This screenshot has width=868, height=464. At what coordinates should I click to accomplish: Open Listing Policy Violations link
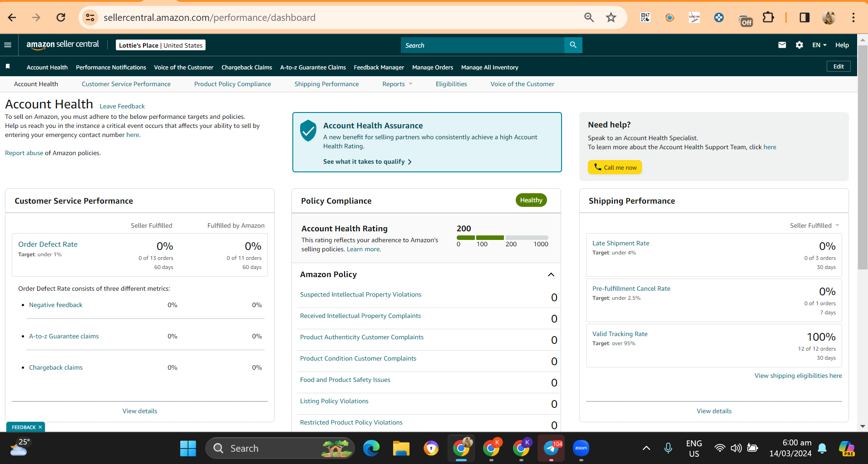(x=334, y=401)
